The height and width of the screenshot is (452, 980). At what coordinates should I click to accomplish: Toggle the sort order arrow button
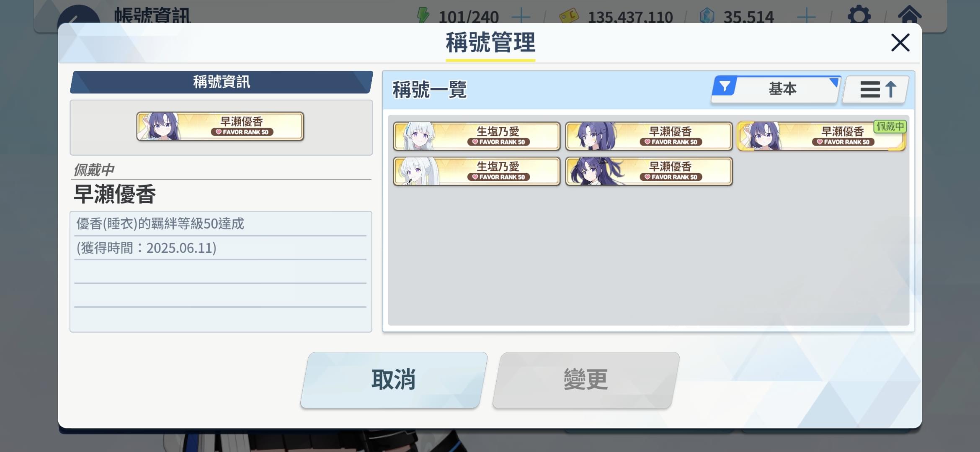point(876,89)
